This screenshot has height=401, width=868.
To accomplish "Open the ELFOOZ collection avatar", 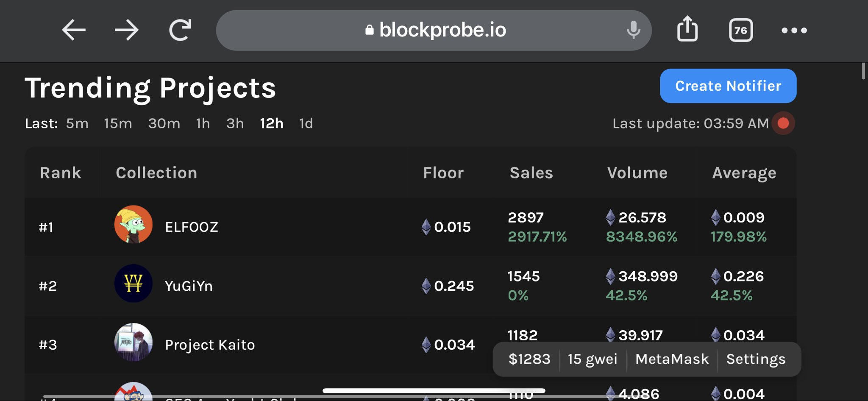I will click(134, 225).
